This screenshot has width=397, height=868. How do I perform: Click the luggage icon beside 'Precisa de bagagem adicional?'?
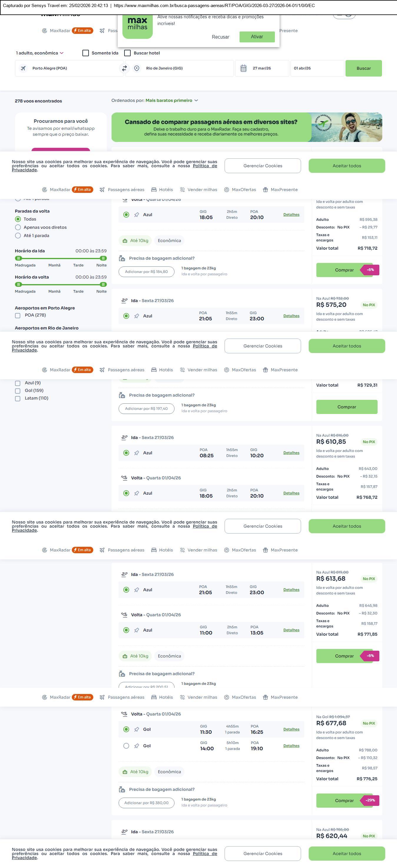coord(122,259)
